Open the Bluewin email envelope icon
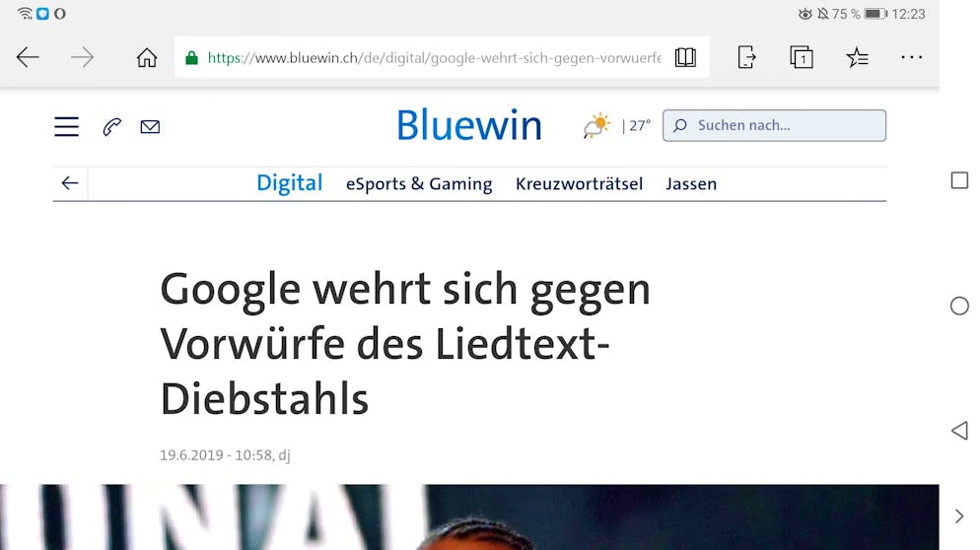Image resolution: width=980 pixels, height=550 pixels. click(x=150, y=127)
